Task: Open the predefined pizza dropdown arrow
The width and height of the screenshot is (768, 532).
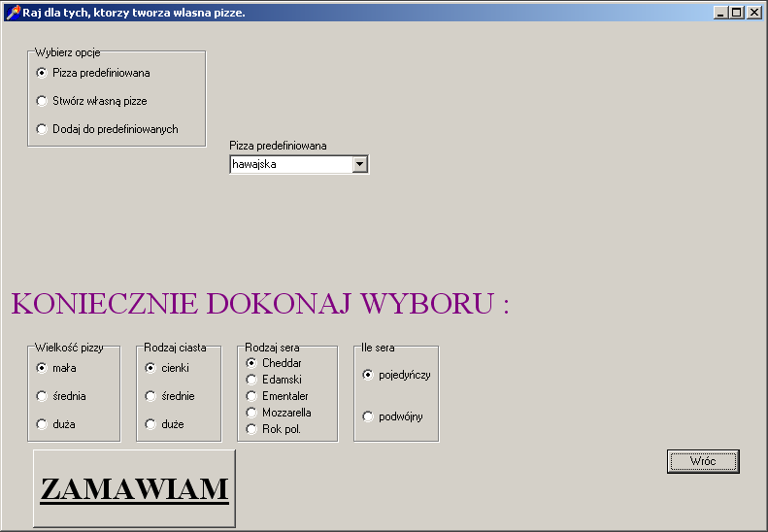Action: (360, 165)
